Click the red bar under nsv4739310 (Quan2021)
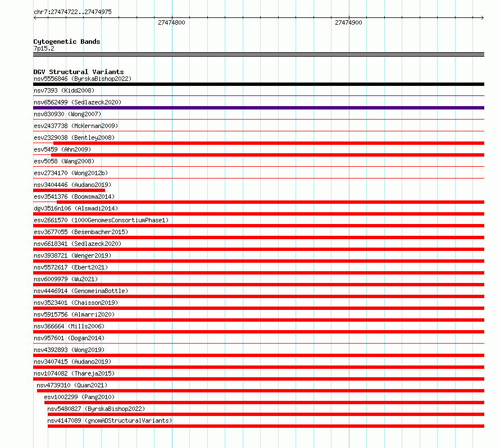Image resolution: width=500 pixels, height=448 pixels. [261, 391]
